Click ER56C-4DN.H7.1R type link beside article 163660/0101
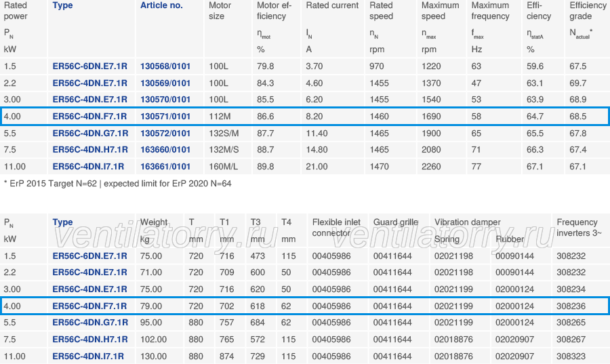Image resolution: width=610 pixels, height=364 pixels. pos(90,150)
